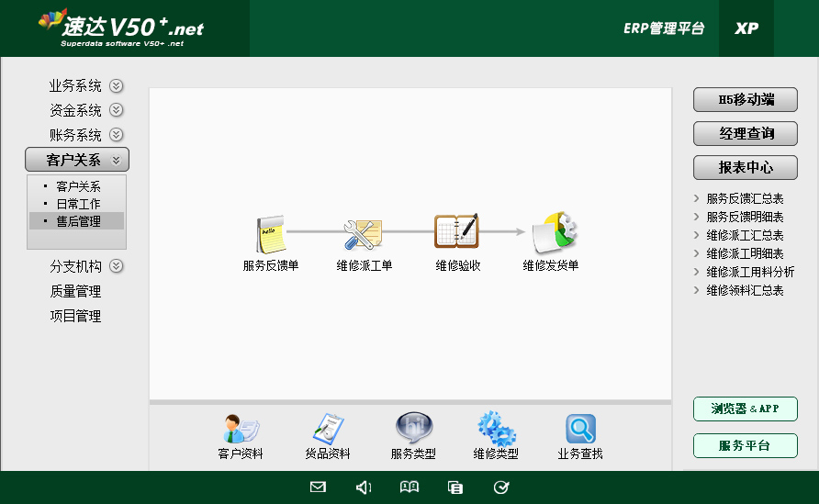Click the open book icon in bottom bar
819x504 pixels.
point(409,487)
